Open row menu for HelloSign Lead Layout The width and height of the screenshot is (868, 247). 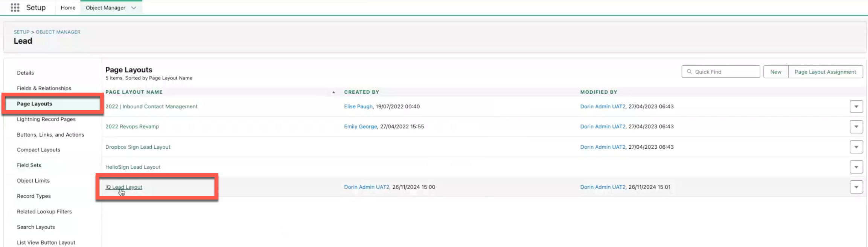(856, 167)
